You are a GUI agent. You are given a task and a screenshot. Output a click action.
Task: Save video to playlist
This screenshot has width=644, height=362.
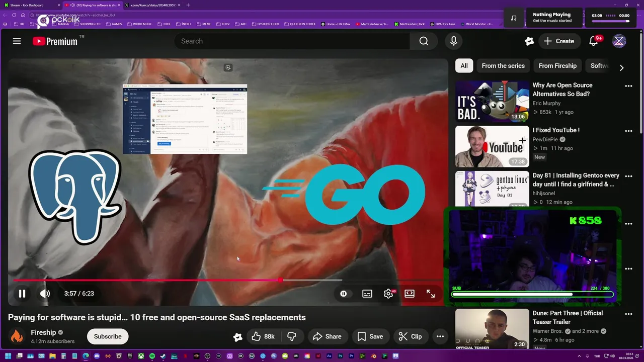tap(370, 336)
